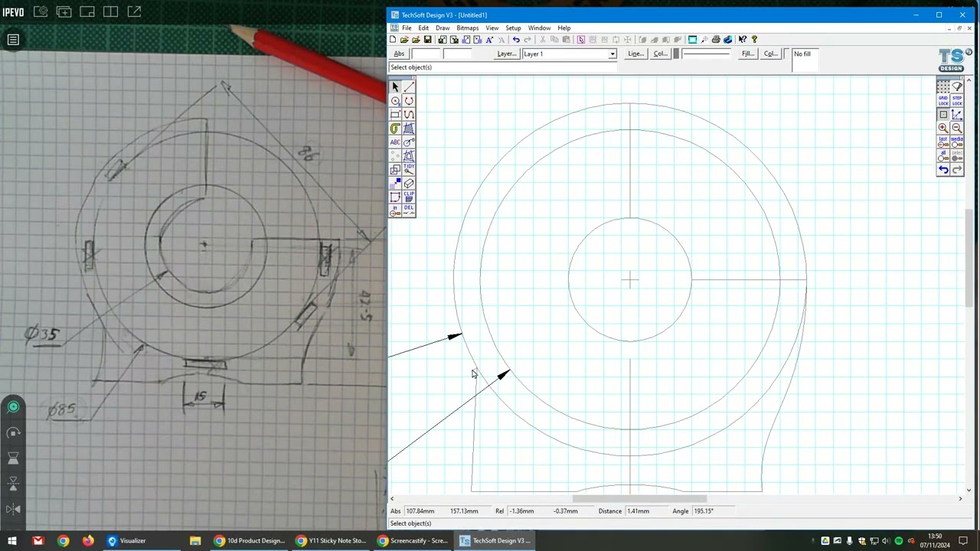Click the line style preview box
This screenshot has width=980, height=551.
point(706,54)
